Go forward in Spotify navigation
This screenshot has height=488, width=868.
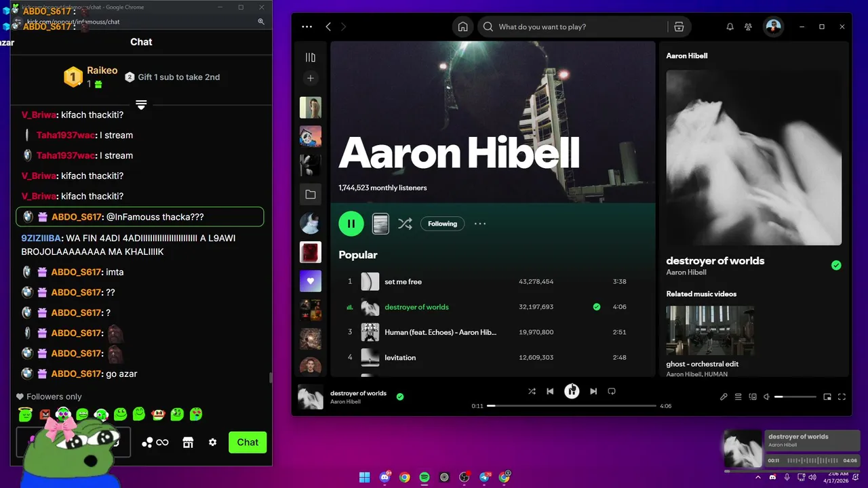(x=343, y=27)
